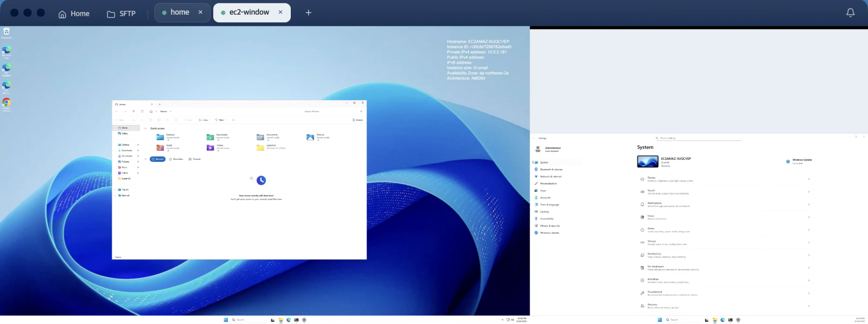Expand the Display settings row
Screen dimensions: 868x324
[x=725, y=179]
